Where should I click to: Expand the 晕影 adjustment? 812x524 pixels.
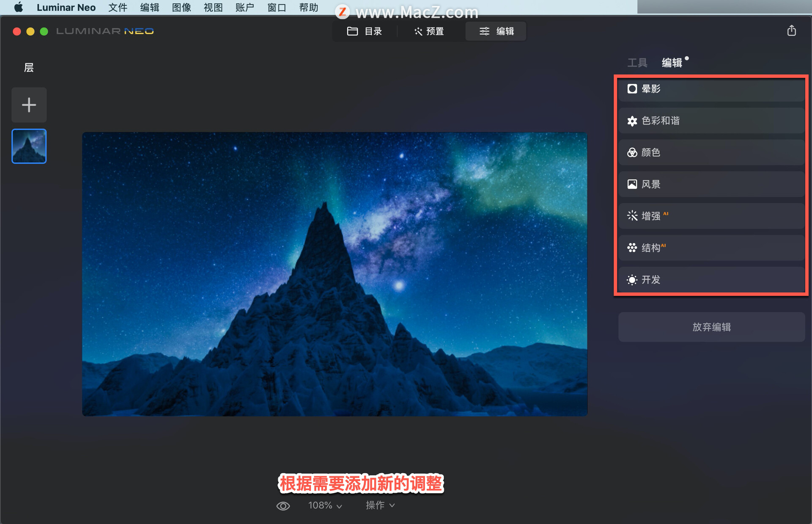[711, 89]
